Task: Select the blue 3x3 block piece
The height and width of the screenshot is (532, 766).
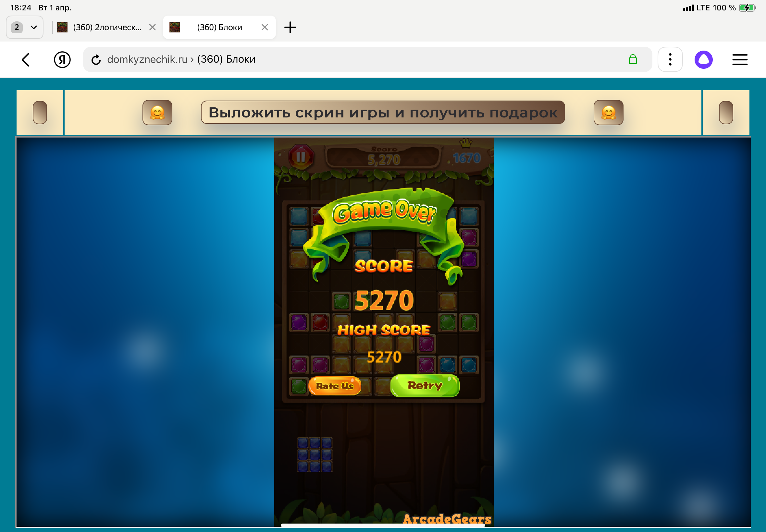Action: [x=315, y=455]
